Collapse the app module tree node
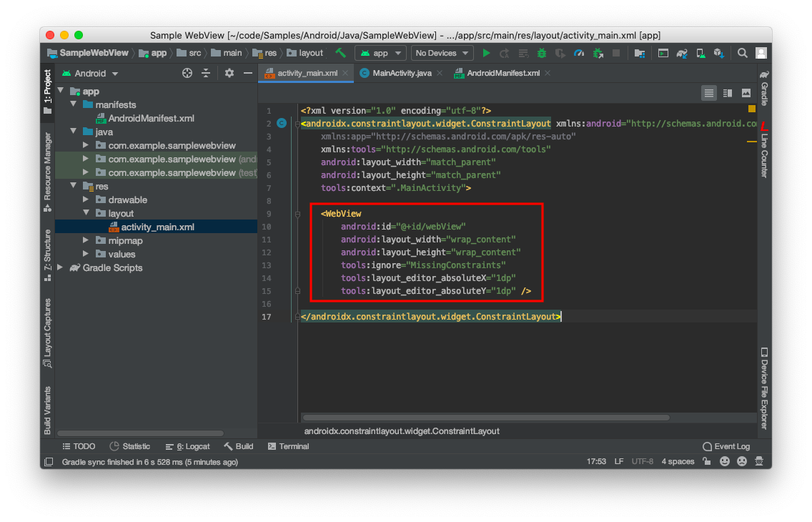Screen dimensions: 812x522 pyautogui.click(x=61, y=91)
